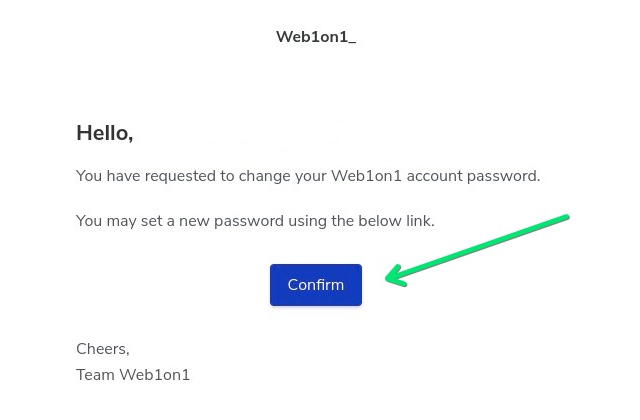The image size is (640, 420).
Task: Click the 'Team Web1on1' signature
Action: coord(133,375)
